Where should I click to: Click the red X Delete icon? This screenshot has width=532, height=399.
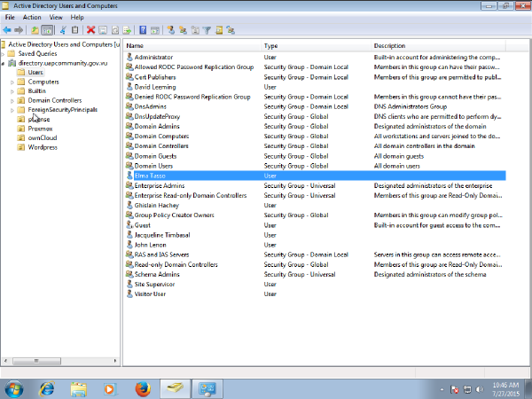[x=90, y=30]
